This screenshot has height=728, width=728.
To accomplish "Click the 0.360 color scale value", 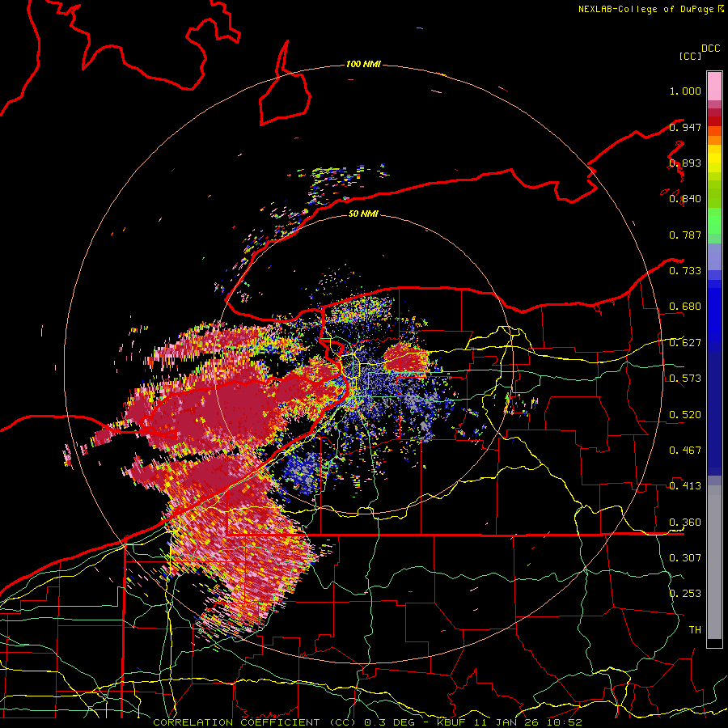I will pos(685,523).
